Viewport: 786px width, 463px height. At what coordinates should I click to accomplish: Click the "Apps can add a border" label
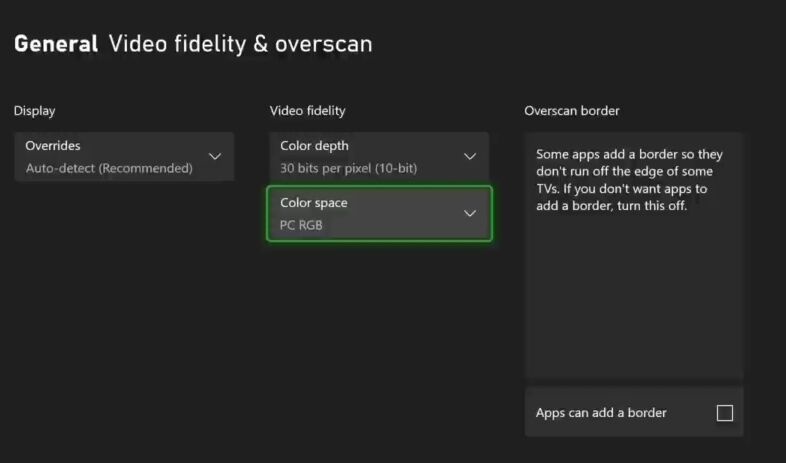tap(601, 413)
